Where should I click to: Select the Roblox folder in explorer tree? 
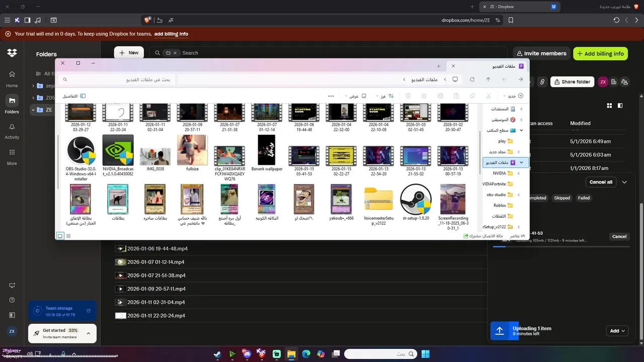(503, 205)
